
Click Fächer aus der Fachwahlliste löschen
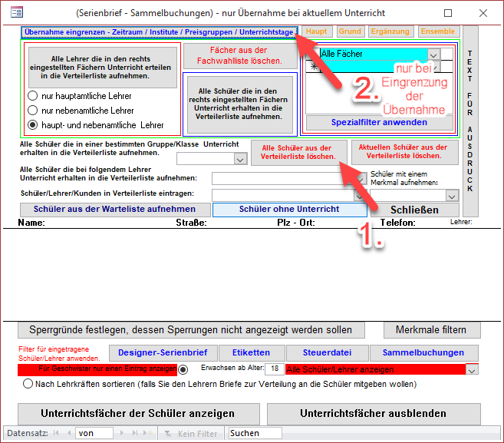pyautogui.click(x=240, y=55)
